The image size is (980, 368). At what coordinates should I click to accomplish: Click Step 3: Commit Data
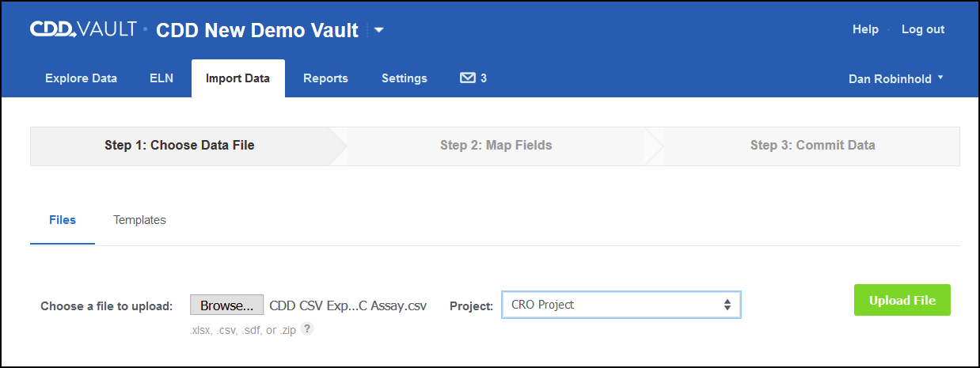[x=813, y=146]
